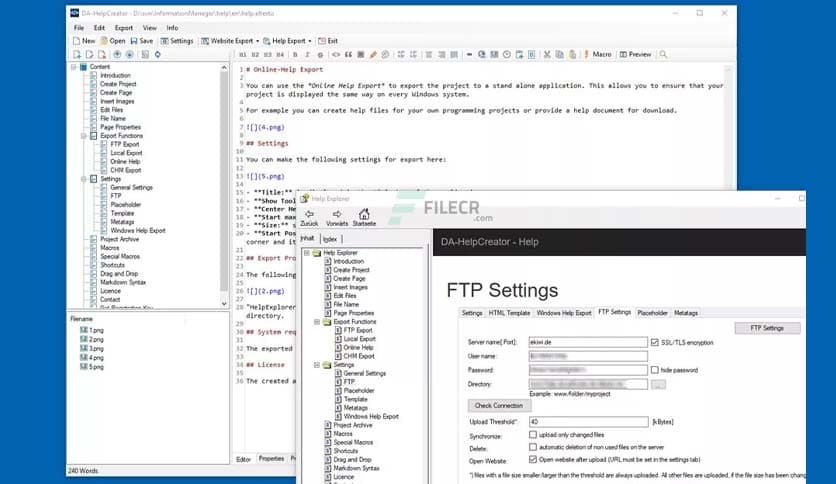
Task: Collapse Export Functions in Help Explorer tree
Action: [x=317, y=322]
